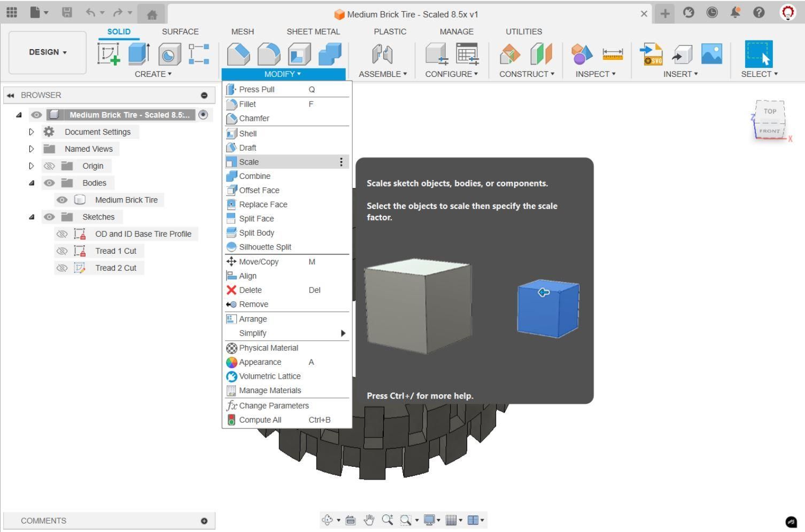Open the Physical Material entry
Image resolution: width=805 pixels, height=532 pixels.
(287, 348)
